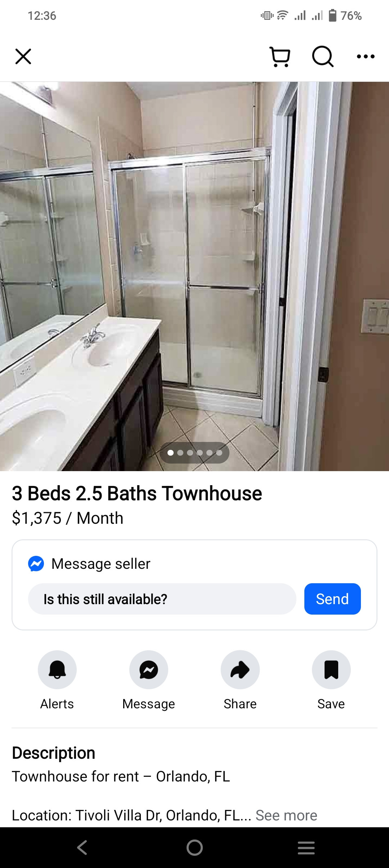The image size is (389, 868).
Task: Expand the description with See more
Action: point(286,815)
